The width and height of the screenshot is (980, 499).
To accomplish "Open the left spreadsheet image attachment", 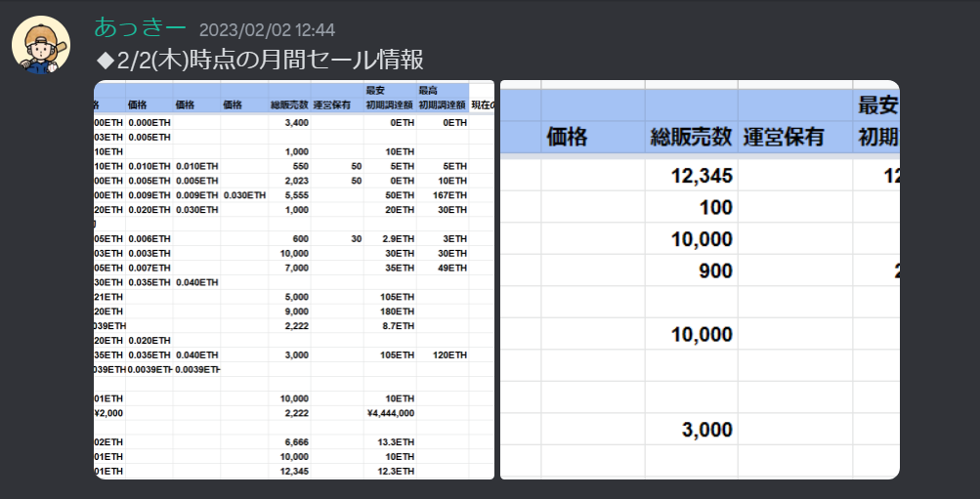I will tap(294, 280).
